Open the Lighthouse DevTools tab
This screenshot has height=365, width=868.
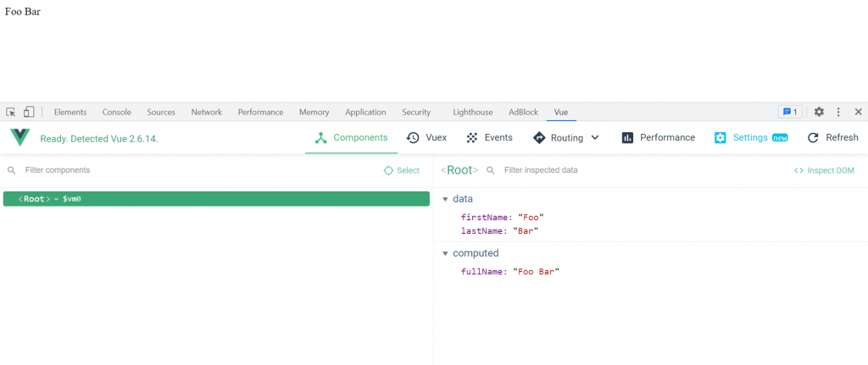point(473,112)
